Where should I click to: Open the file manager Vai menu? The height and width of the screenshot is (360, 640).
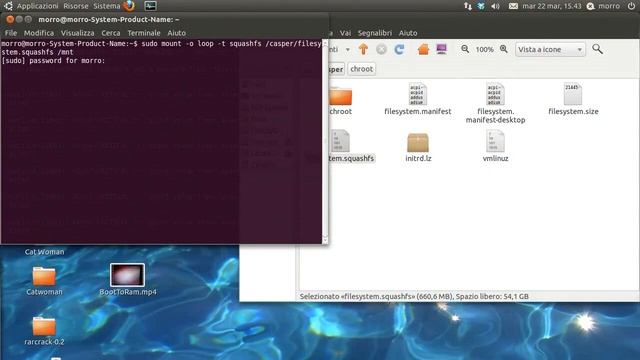coord(345,33)
